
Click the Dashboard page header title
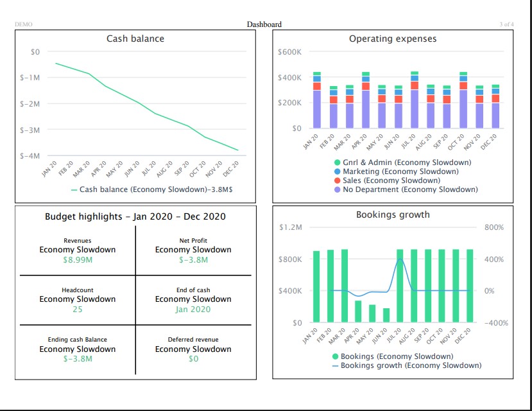pos(264,24)
